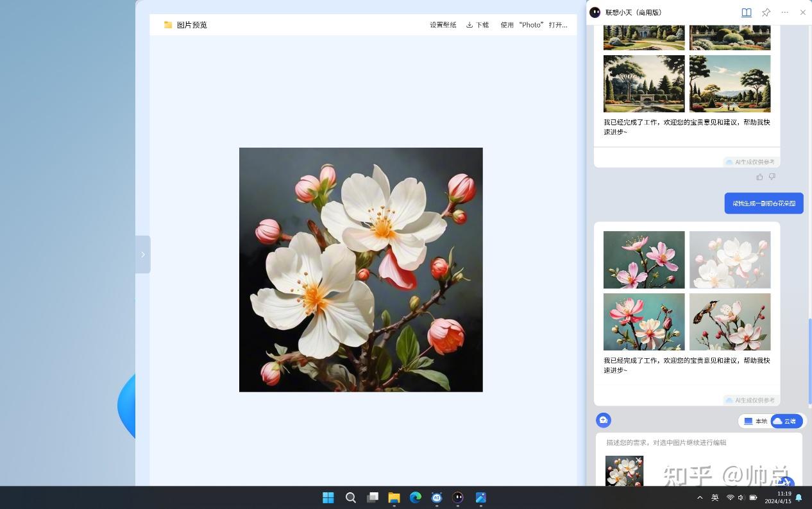Click the 设置壁纸 button

click(443, 24)
